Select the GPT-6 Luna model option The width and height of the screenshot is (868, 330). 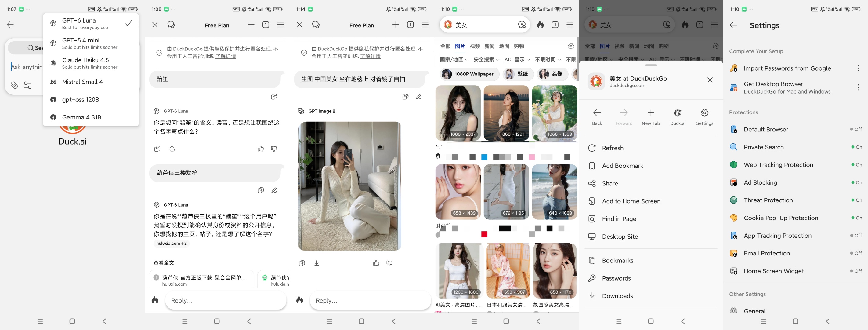point(91,24)
